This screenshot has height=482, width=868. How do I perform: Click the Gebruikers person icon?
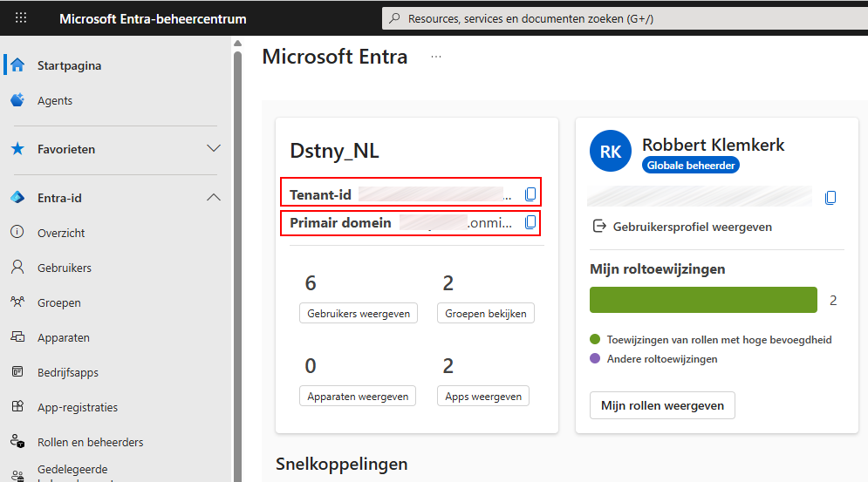click(17, 268)
